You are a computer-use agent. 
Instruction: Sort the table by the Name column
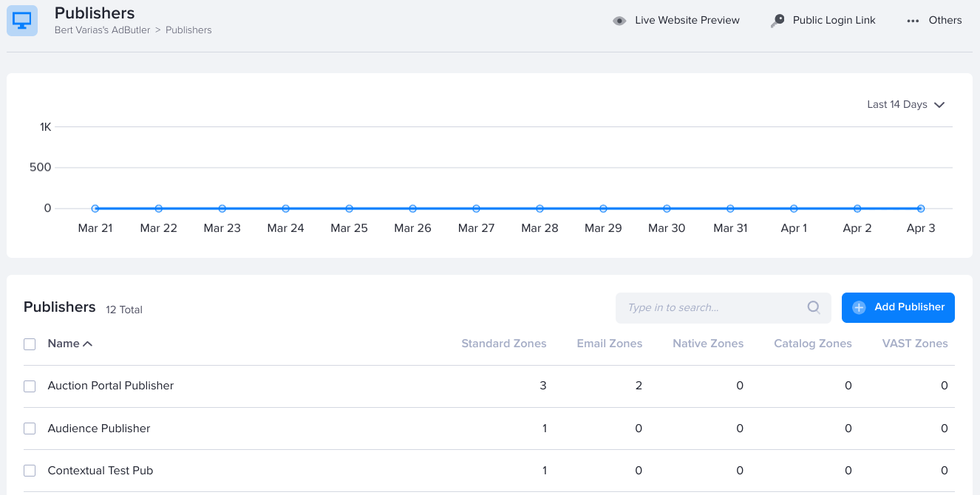click(x=70, y=344)
